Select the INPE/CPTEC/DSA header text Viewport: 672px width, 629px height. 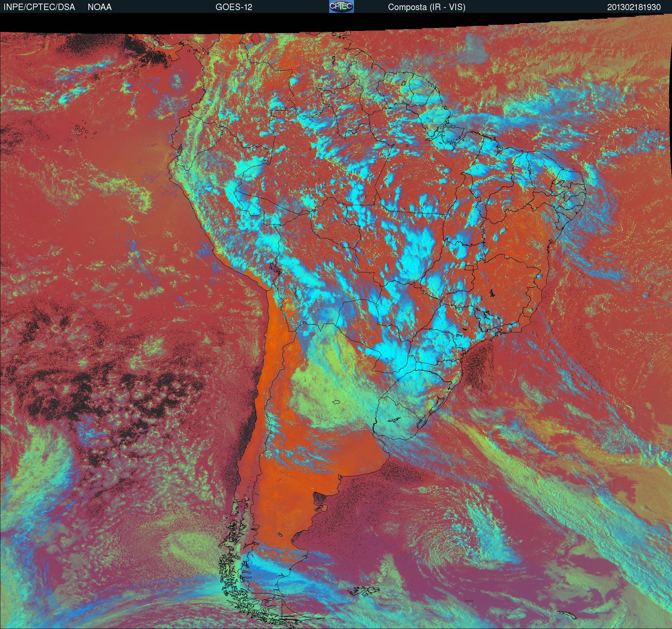(x=39, y=7)
